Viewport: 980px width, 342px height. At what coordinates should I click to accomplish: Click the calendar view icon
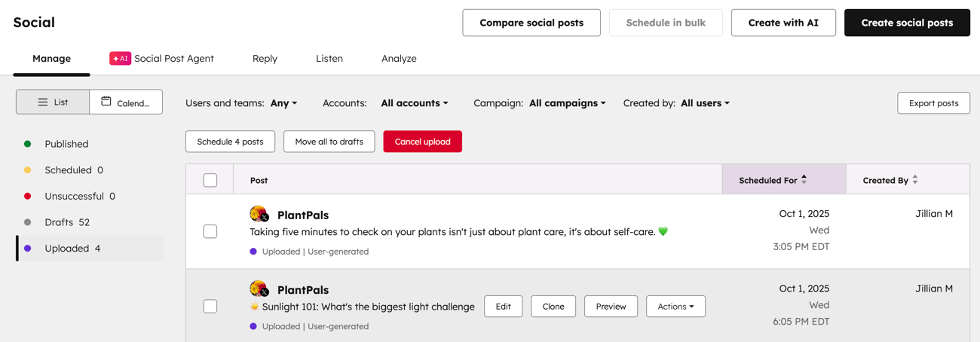pyautogui.click(x=106, y=102)
